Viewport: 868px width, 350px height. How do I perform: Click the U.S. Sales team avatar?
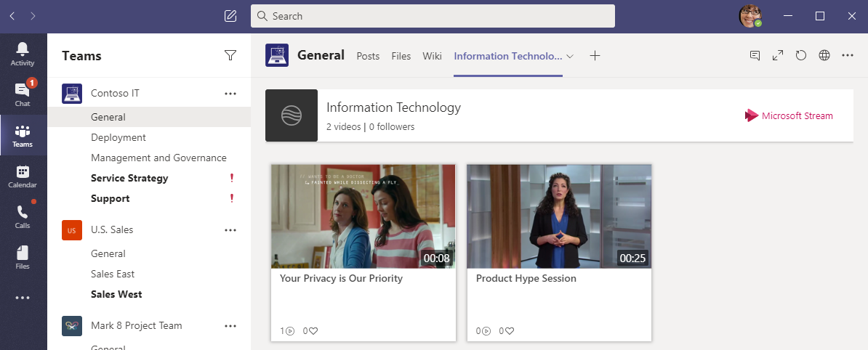pyautogui.click(x=72, y=230)
